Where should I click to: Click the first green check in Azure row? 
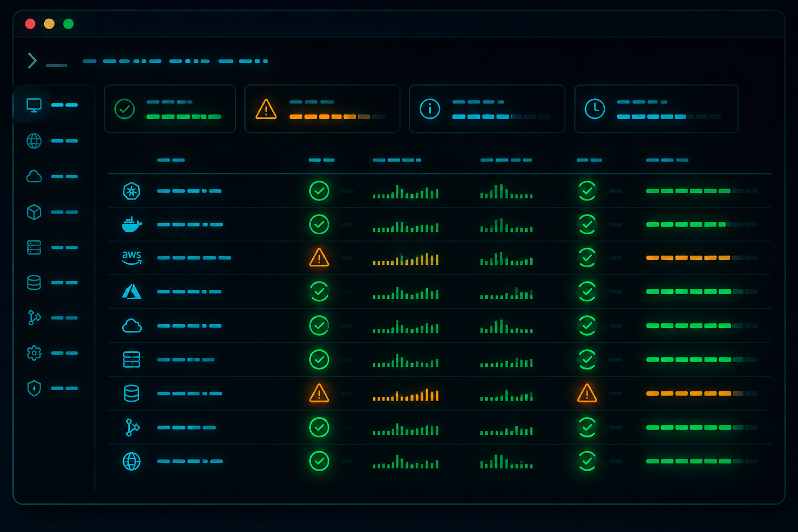coord(319,291)
